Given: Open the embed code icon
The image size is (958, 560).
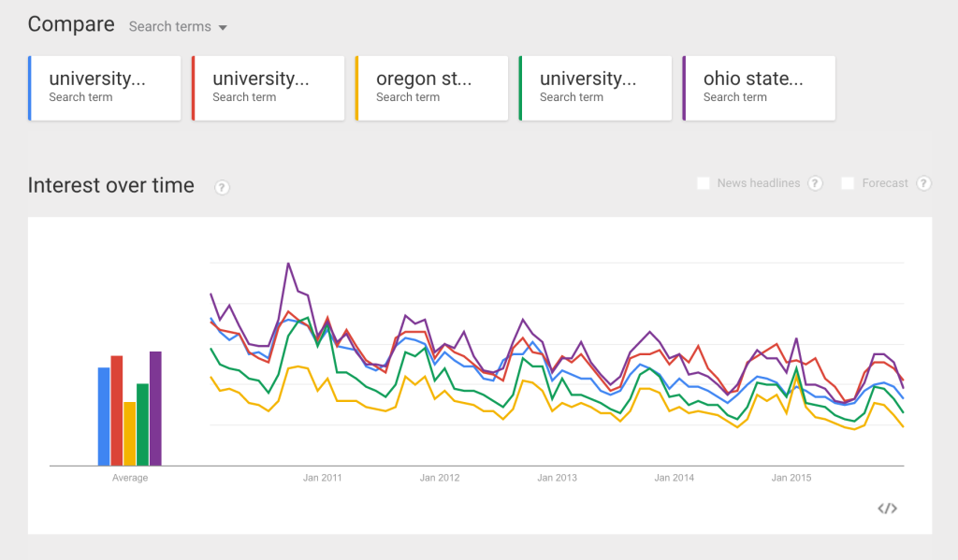Looking at the screenshot, I should click(x=887, y=508).
